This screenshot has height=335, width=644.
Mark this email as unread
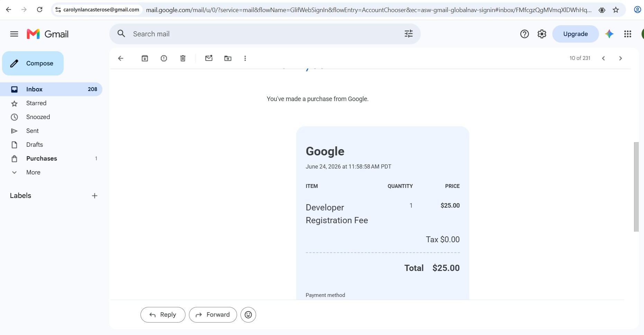coord(209,58)
